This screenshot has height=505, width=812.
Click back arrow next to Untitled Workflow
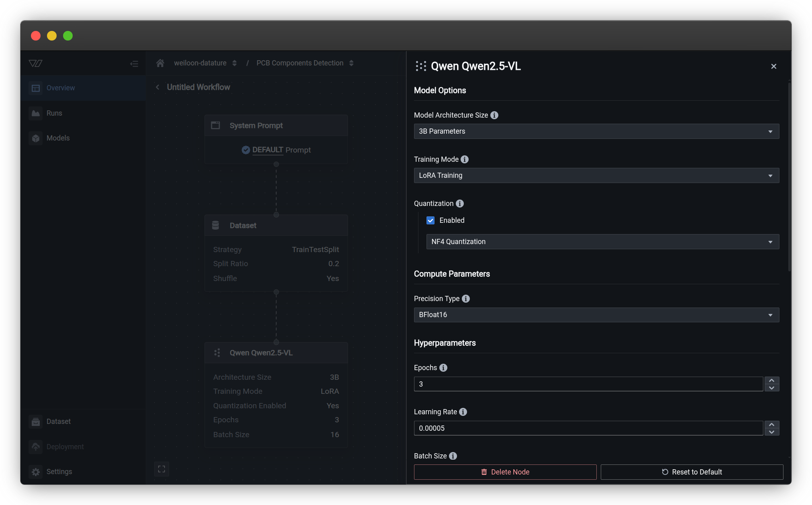coord(157,87)
